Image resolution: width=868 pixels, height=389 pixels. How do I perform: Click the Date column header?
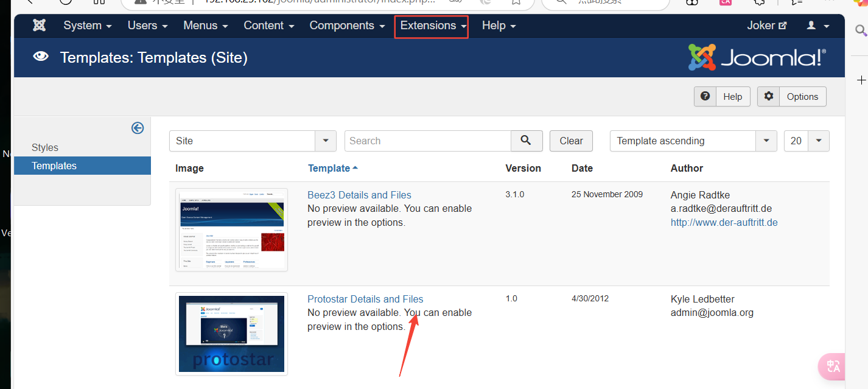582,168
